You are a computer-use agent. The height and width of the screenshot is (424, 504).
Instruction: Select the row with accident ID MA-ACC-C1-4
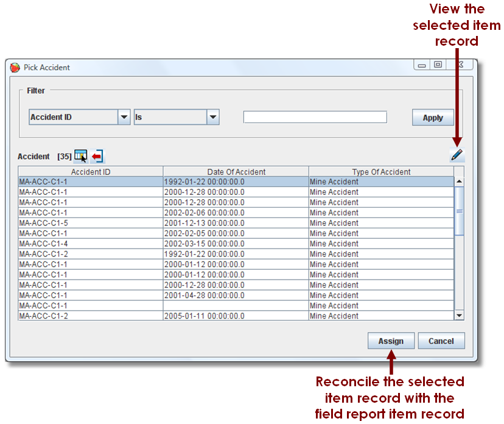click(91, 244)
